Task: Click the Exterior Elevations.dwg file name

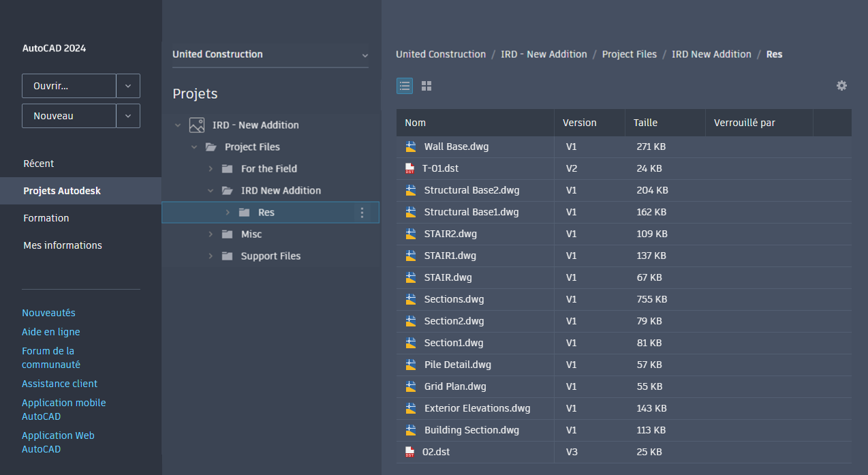Action: tap(477, 408)
